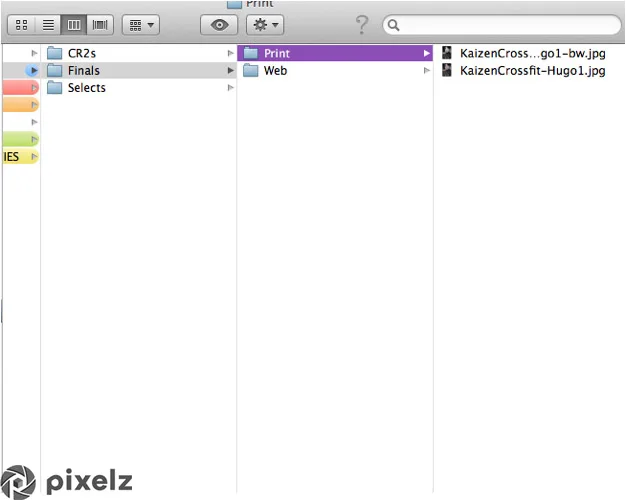The width and height of the screenshot is (626, 500).
Task: Click the Web folder arrow
Action: point(426,70)
